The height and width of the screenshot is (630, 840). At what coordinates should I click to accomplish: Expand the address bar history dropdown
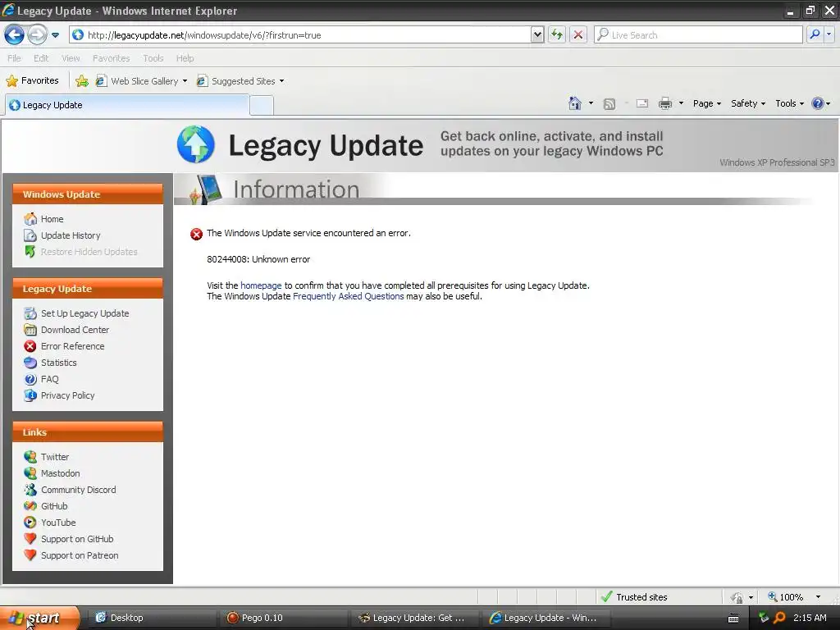pyautogui.click(x=537, y=35)
